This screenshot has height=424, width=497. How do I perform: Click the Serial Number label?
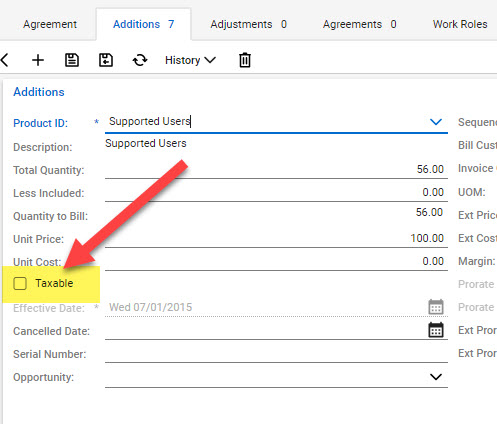pos(50,354)
